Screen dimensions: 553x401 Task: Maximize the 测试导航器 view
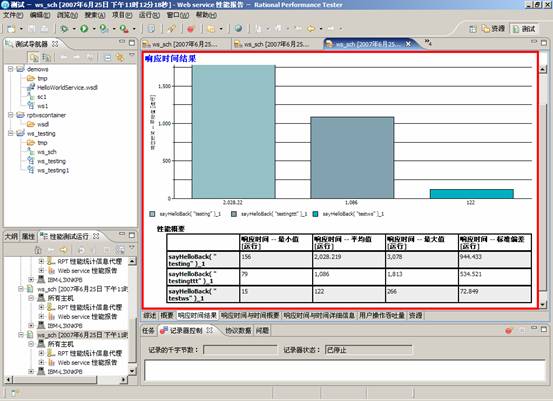(132, 43)
